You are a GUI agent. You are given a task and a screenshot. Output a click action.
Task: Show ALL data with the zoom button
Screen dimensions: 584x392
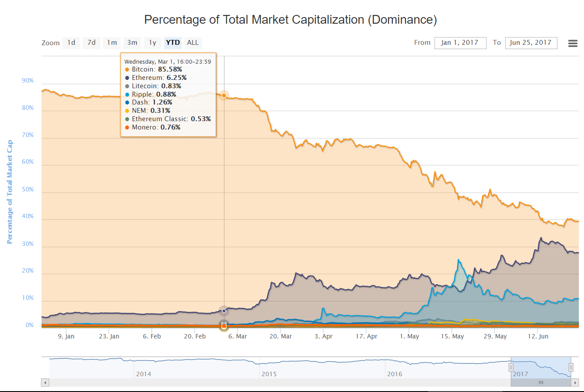193,43
